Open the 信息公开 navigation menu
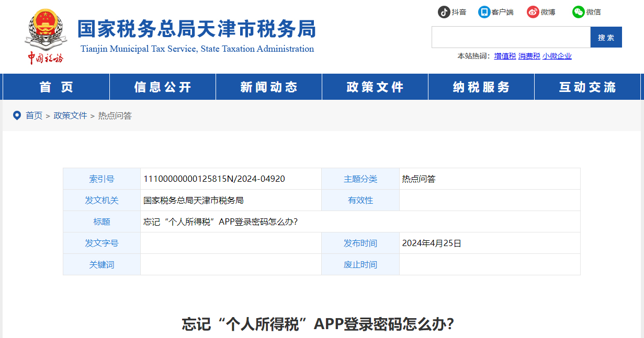Screen dimensions: 644x338 tap(163, 87)
